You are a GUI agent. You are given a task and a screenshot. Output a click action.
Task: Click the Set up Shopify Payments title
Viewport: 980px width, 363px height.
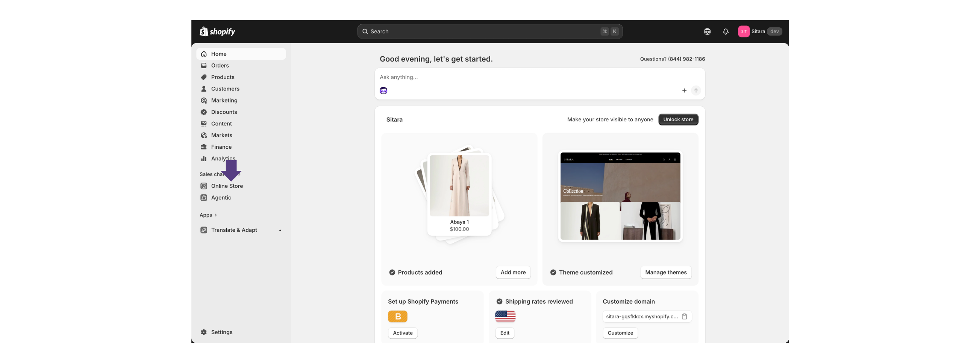(x=423, y=302)
